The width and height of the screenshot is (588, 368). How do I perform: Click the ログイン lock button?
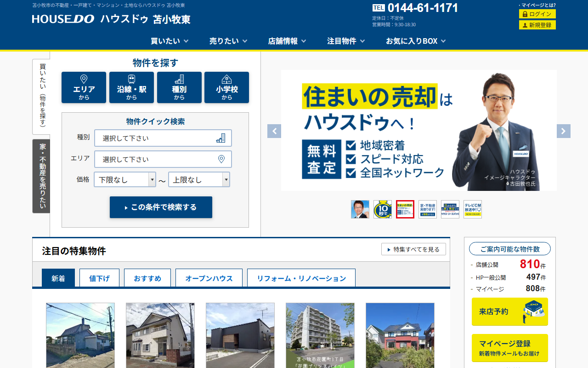(x=537, y=14)
